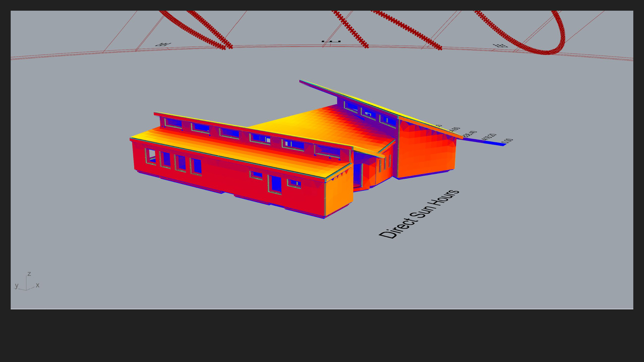This screenshot has width=644, height=362.
Task: Click the leftmost window on front facade
Action: [151, 157]
